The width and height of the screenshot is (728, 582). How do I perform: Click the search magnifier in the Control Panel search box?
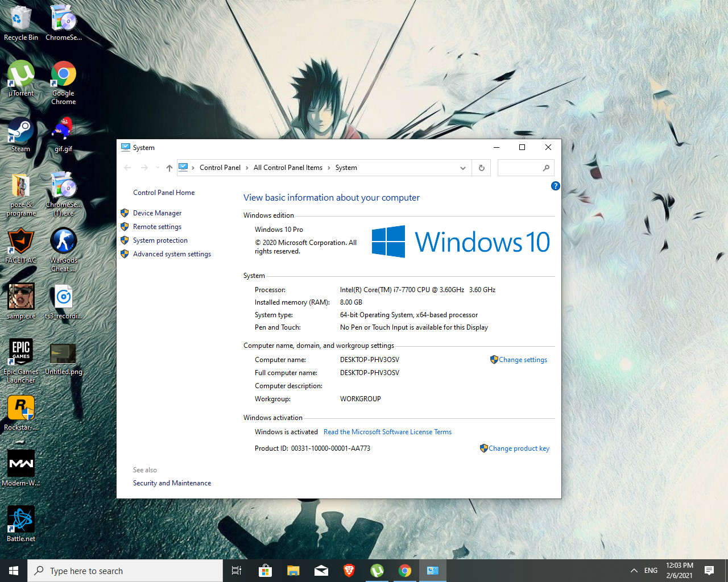click(546, 168)
